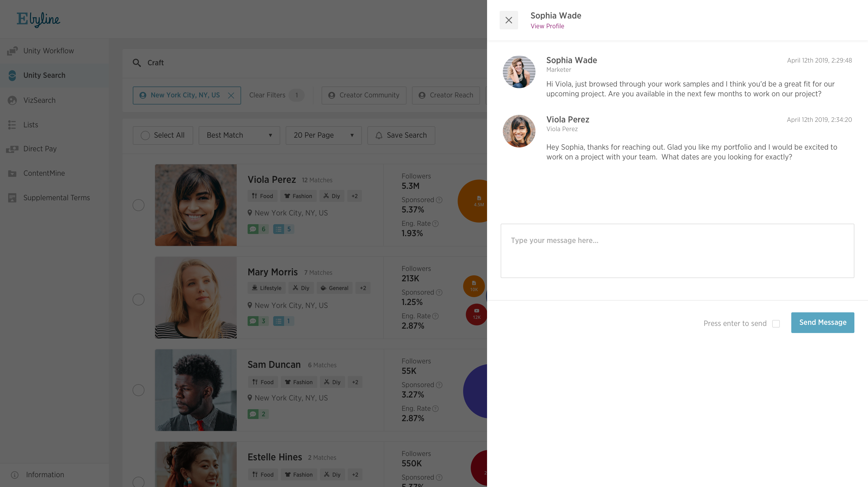Open the Creator Community filter dropdown

[364, 95]
